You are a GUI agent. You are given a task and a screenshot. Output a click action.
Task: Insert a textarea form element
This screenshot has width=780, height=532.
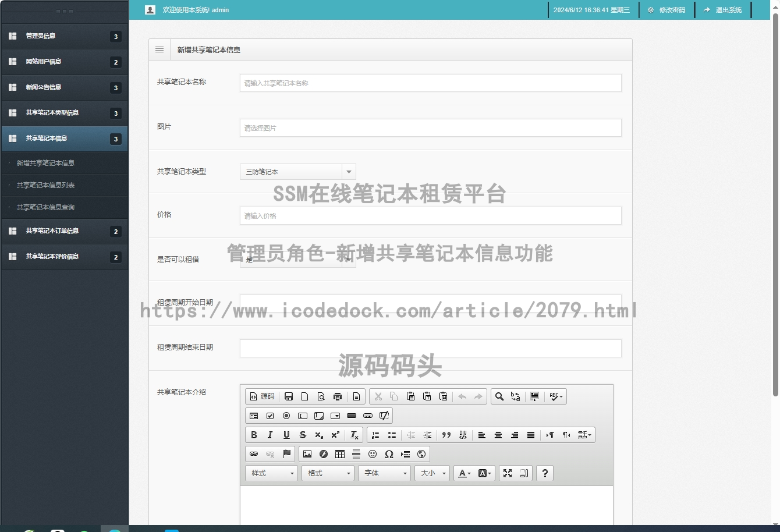click(x=319, y=416)
